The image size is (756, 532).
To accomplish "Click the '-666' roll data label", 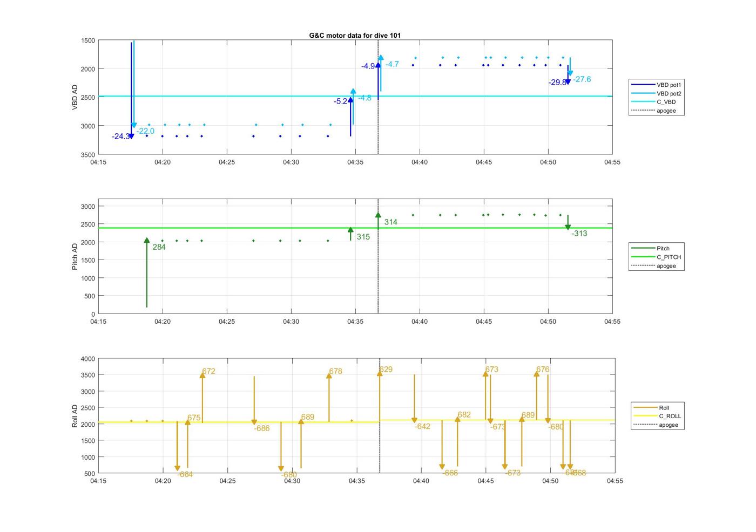I will click(x=450, y=473).
